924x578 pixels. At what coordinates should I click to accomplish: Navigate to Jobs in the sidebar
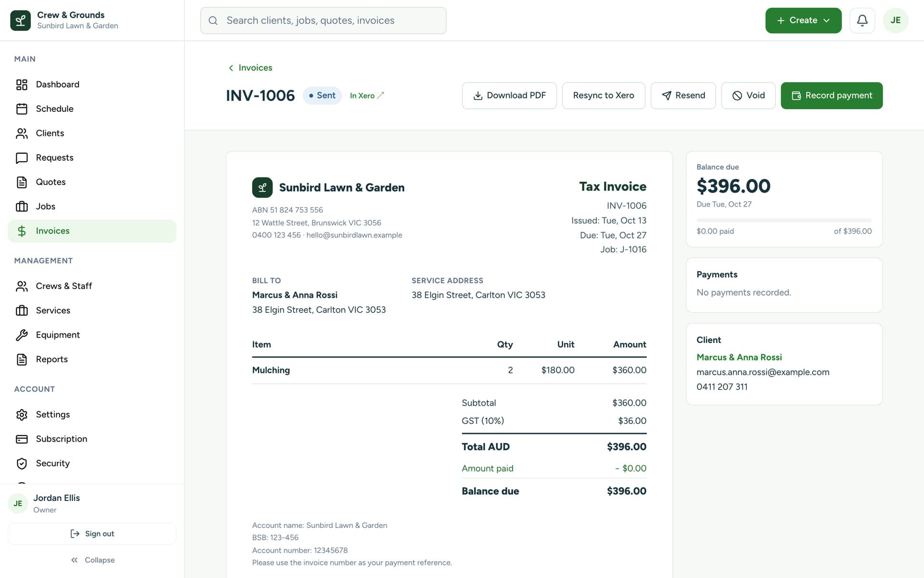coord(92,207)
